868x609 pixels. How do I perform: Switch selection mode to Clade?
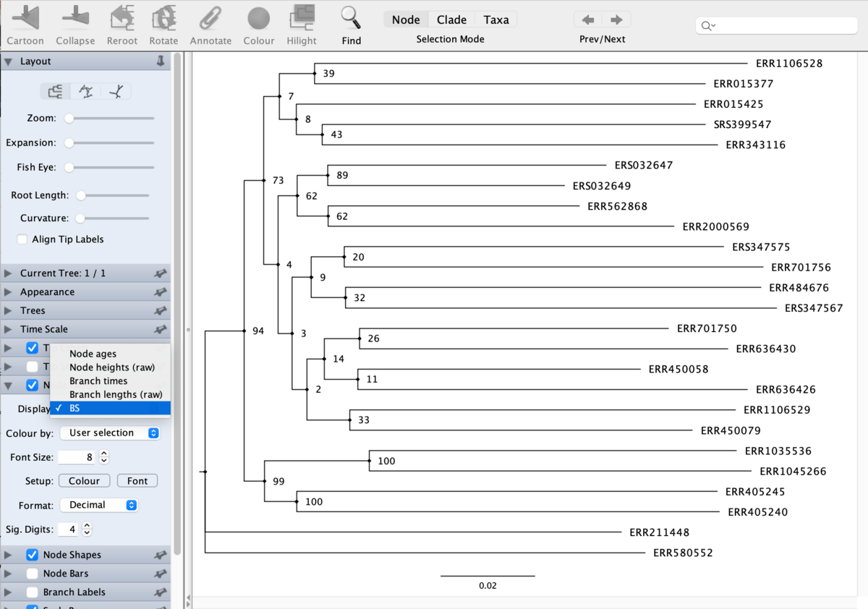tap(451, 20)
